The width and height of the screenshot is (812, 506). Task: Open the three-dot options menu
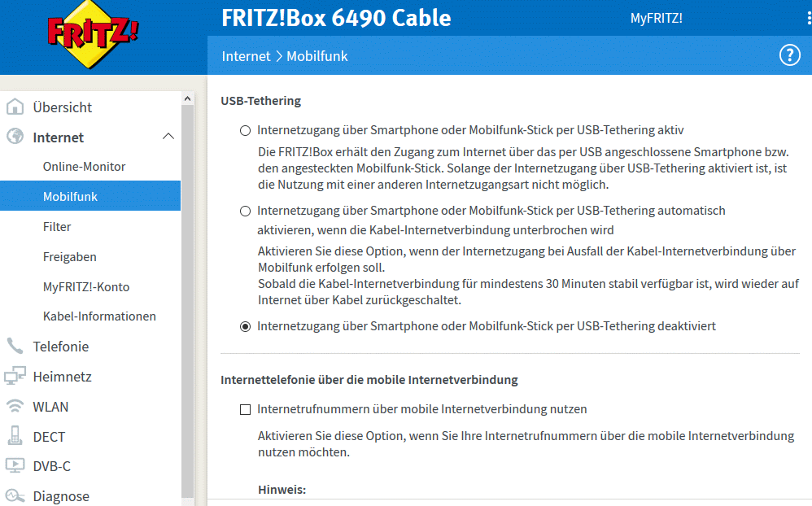pos(809,18)
